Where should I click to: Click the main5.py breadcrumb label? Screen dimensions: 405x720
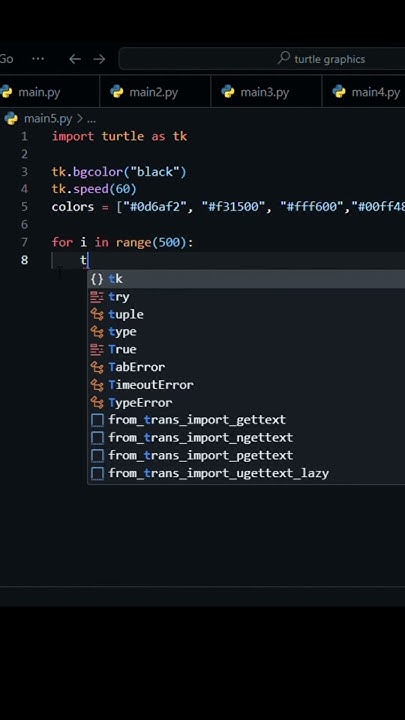tap(48, 118)
